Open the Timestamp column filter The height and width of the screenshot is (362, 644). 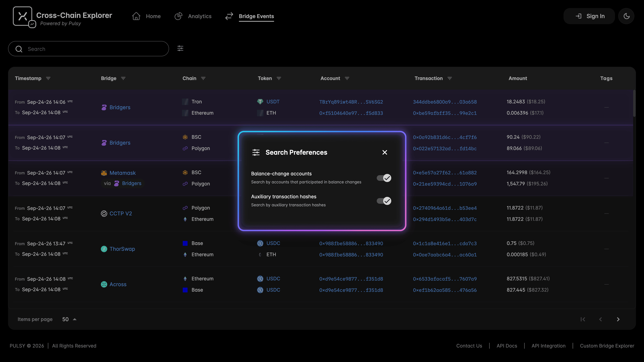click(48, 78)
